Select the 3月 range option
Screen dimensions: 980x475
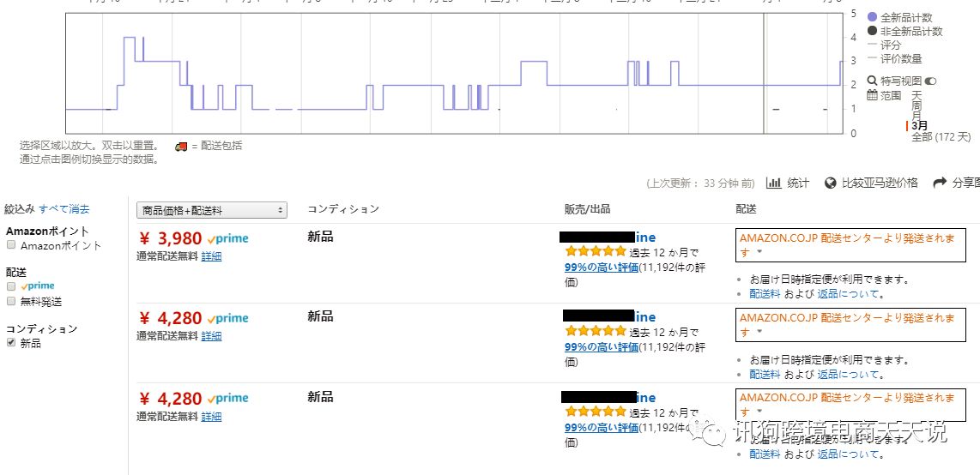point(919,125)
